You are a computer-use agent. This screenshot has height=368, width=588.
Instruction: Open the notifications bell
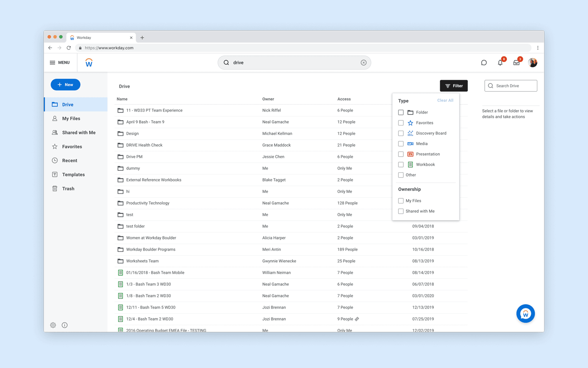(500, 63)
